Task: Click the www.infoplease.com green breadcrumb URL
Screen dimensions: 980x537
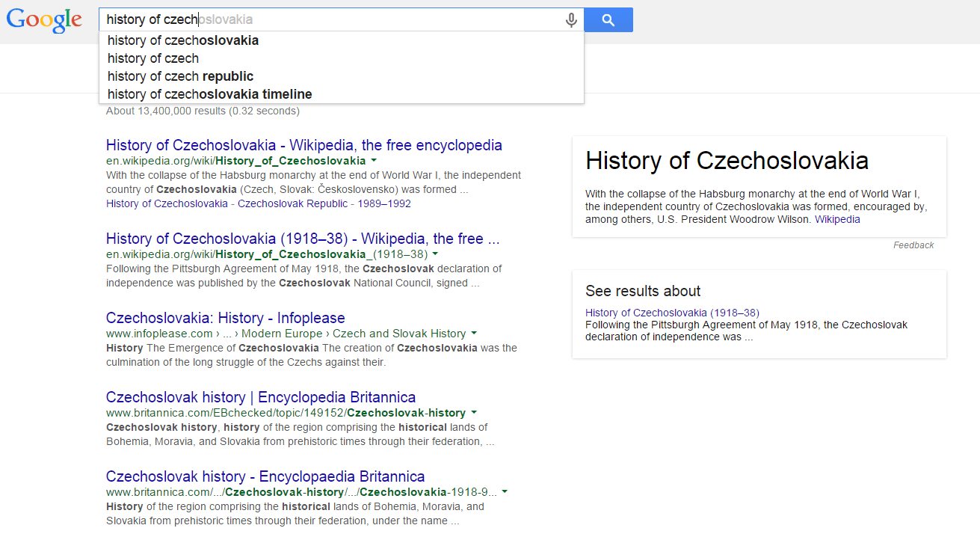Action: [x=286, y=334]
